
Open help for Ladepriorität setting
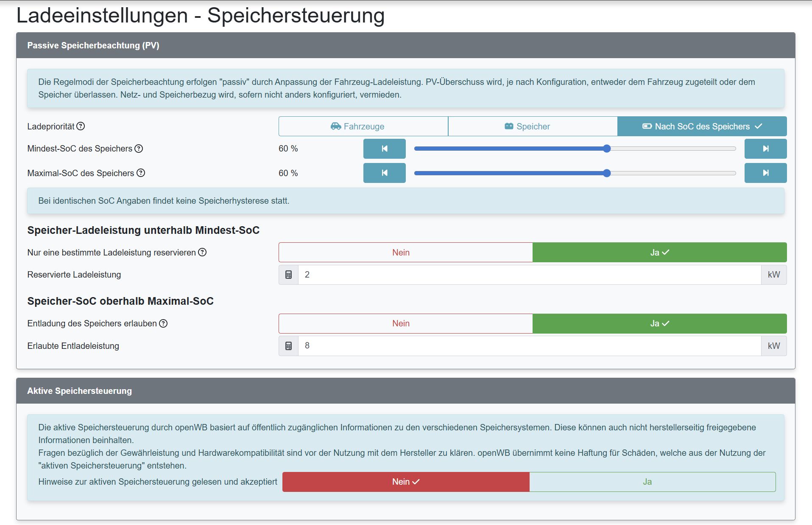[x=81, y=126]
